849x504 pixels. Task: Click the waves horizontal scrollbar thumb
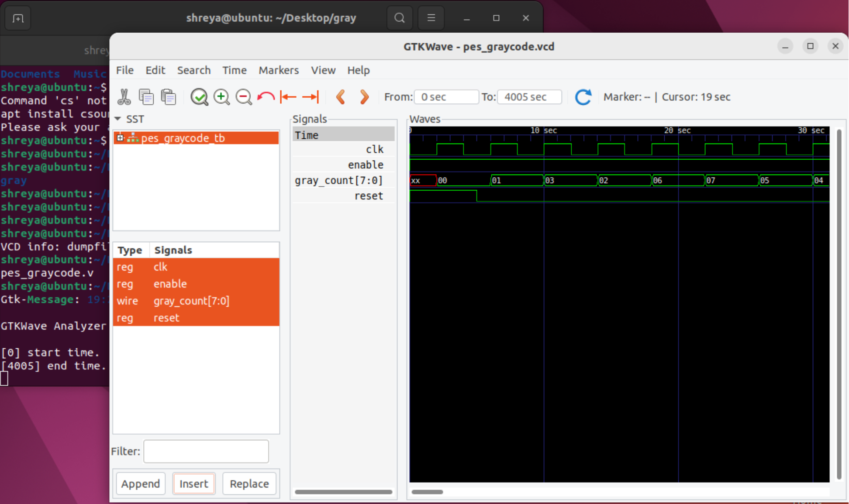click(x=427, y=492)
